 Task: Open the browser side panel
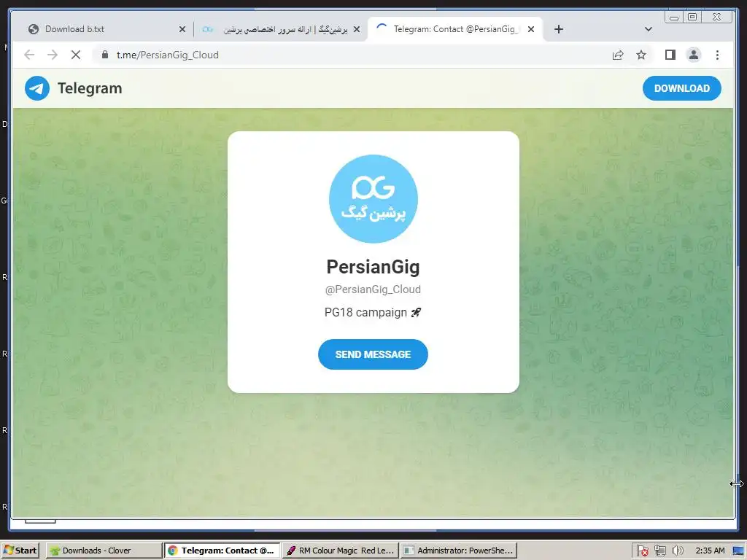click(x=670, y=55)
